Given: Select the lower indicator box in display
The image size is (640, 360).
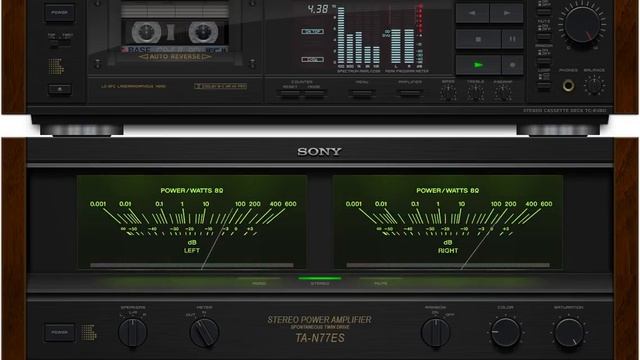Looking at the screenshot, I should tap(312, 60).
